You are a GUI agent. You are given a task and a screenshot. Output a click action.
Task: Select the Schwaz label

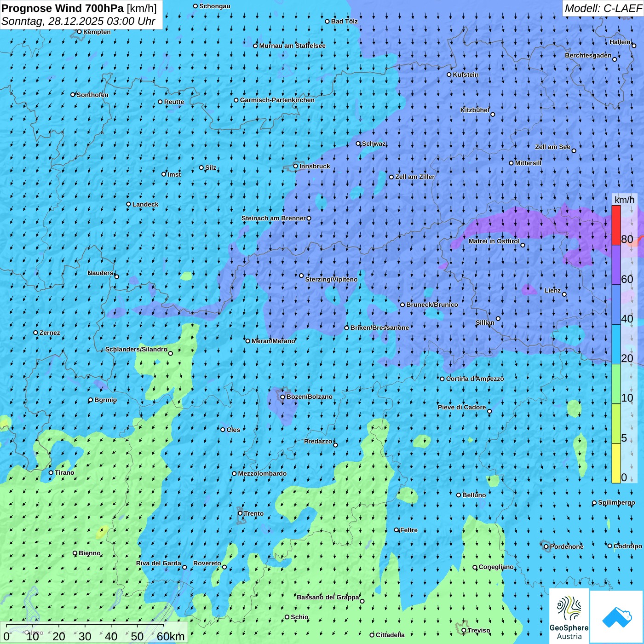(x=374, y=144)
